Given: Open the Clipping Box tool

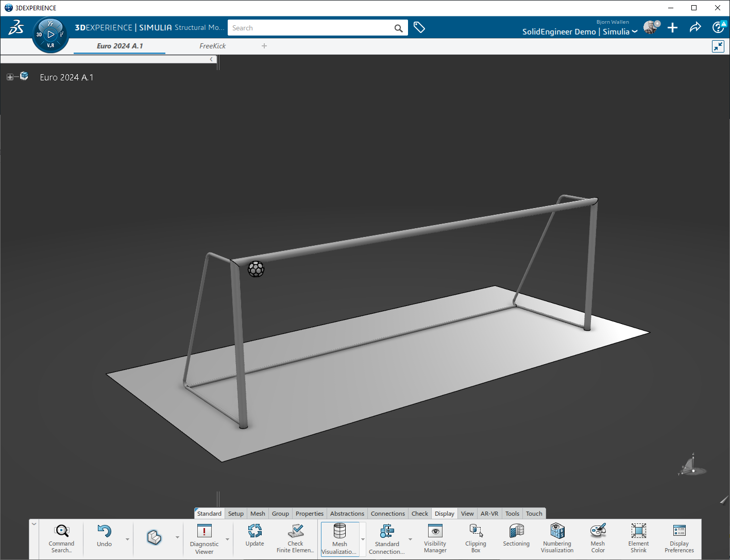Looking at the screenshot, I should click(x=476, y=538).
